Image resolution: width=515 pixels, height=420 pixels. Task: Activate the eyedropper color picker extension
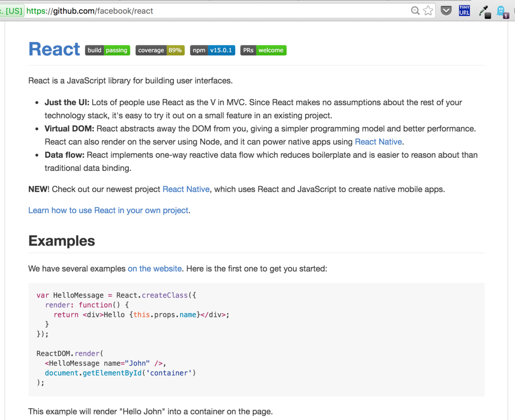(x=485, y=12)
